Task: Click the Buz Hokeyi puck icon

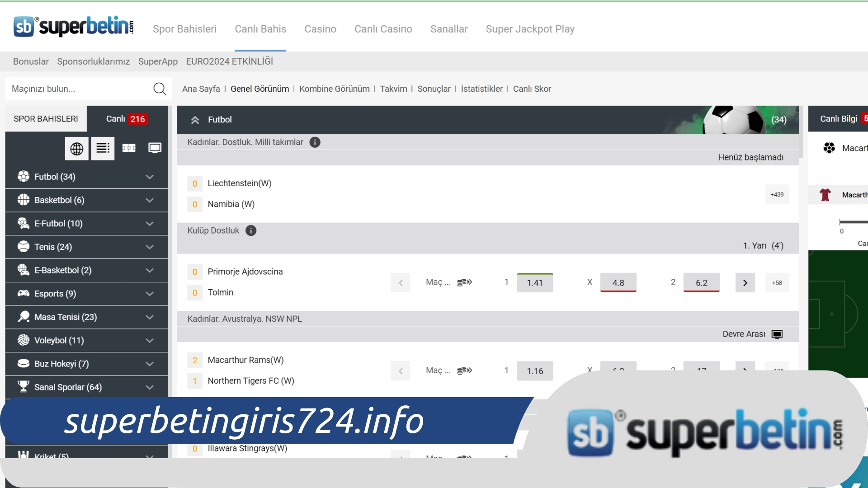Action: 24,364
